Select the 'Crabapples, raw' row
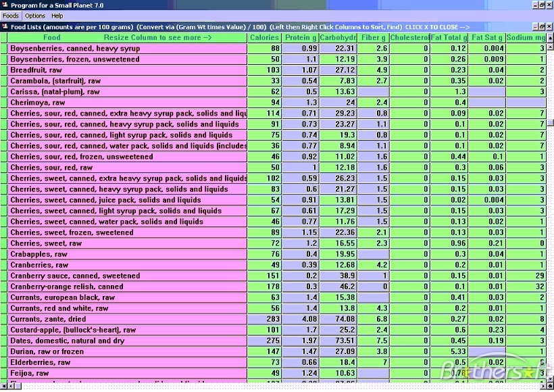This screenshot has width=554, height=392. [127, 254]
